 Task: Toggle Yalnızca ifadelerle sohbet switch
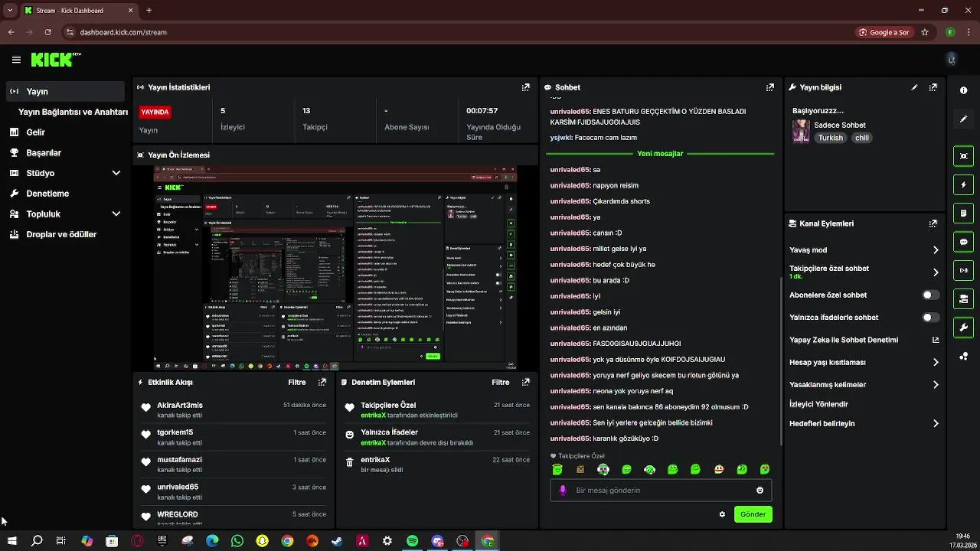[930, 317]
